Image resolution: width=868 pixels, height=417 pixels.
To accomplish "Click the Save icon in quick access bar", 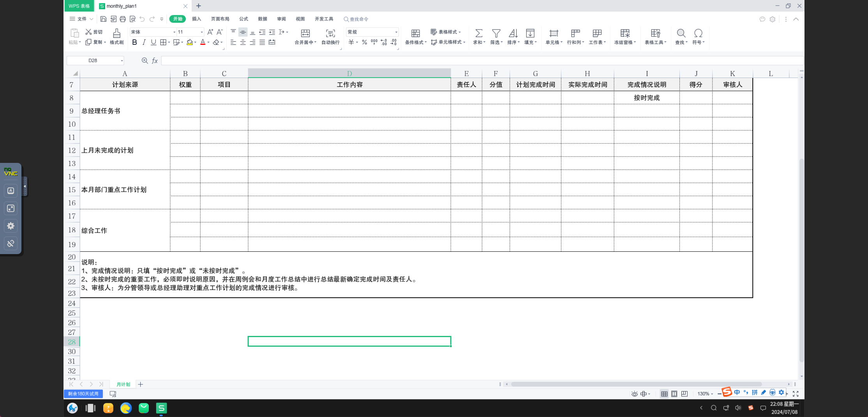I will coord(103,19).
